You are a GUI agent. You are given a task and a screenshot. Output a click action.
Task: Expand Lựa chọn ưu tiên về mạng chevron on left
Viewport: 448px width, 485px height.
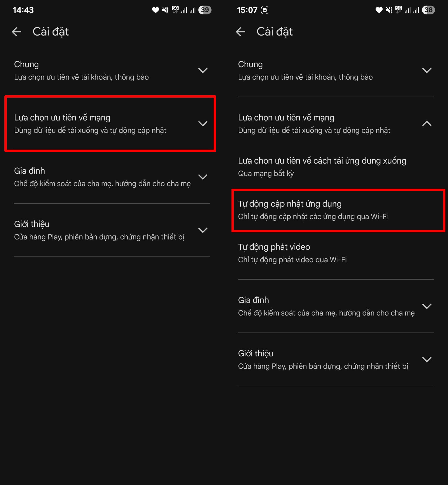pos(203,124)
